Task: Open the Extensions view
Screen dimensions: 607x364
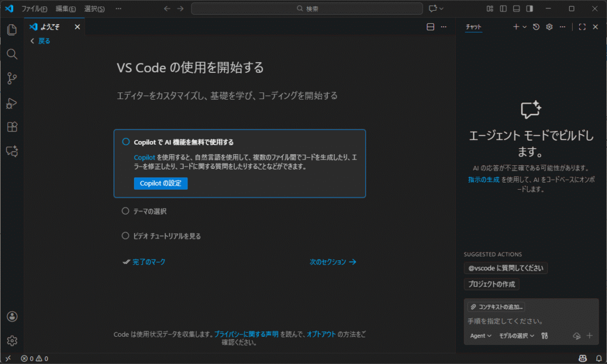Action: [x=12, y=127]
